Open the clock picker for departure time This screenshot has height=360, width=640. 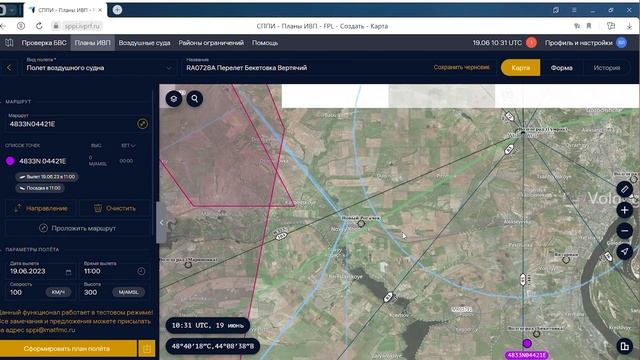[x=141, y=271]
